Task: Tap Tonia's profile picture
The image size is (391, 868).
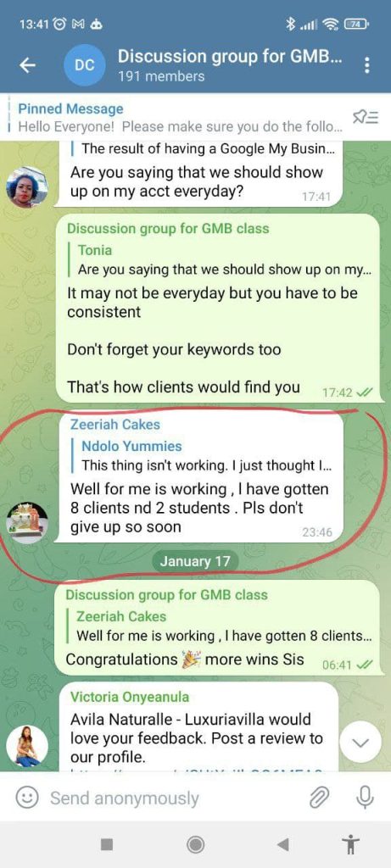Action: pos(26,186)
